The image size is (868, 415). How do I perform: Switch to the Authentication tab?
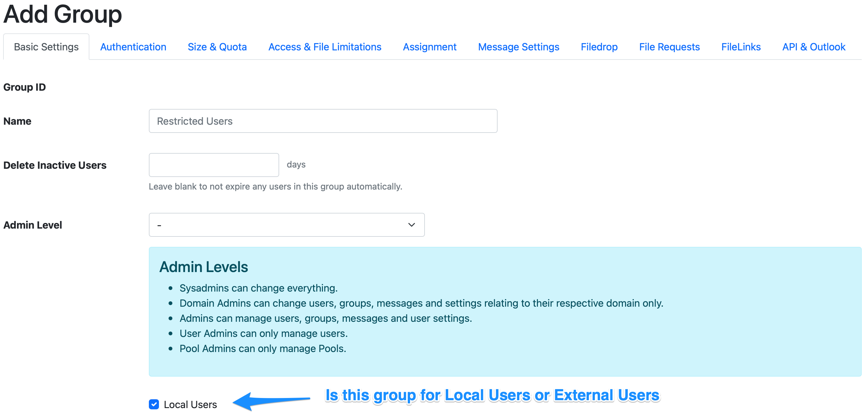pos(133,47)
